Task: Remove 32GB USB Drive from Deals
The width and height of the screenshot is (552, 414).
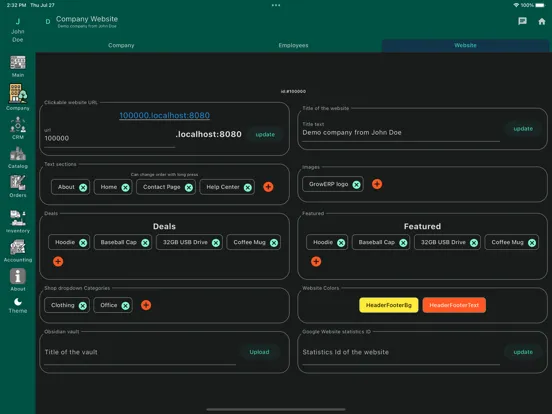Action: click(216, 243)
